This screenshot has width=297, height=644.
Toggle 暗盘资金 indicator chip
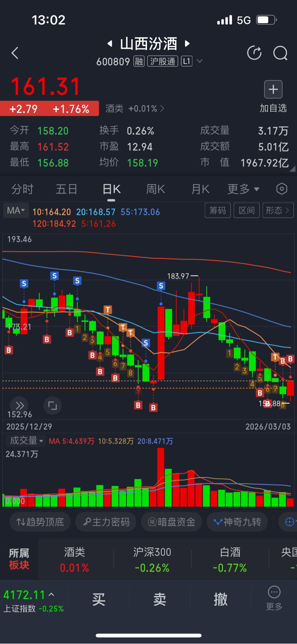coord(172,522)
